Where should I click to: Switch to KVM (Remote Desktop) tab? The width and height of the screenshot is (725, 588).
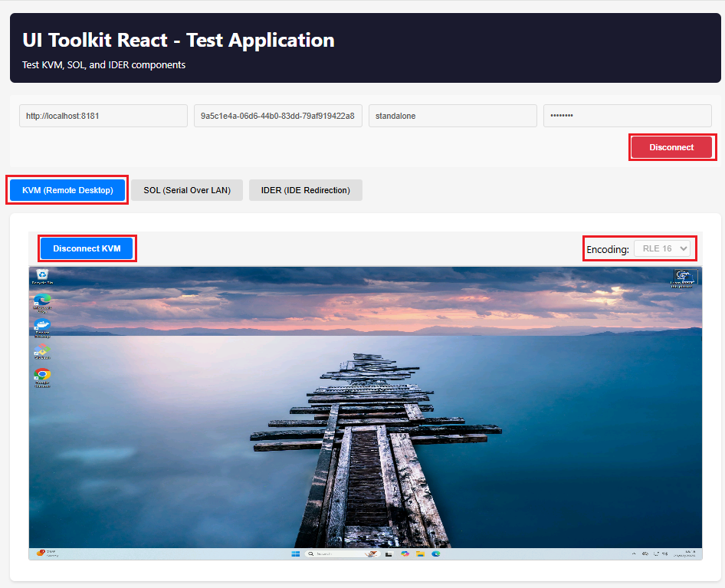click(x=67, y=190)
